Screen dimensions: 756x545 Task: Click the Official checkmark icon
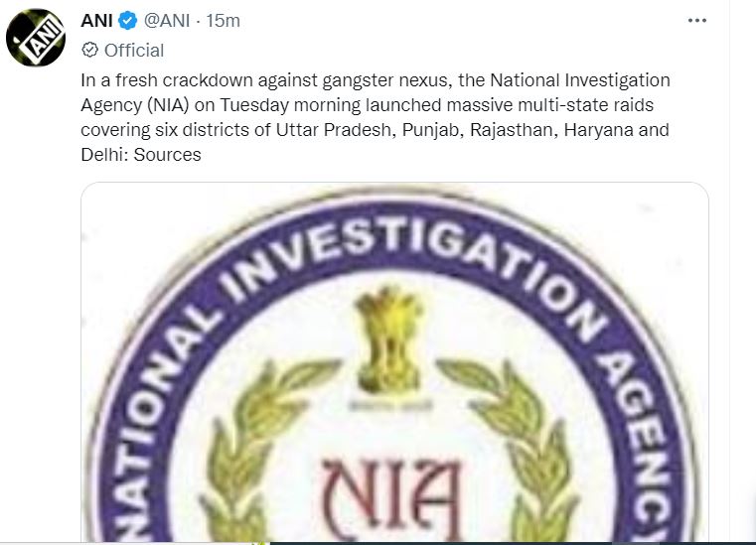click(x=88, y=50)
